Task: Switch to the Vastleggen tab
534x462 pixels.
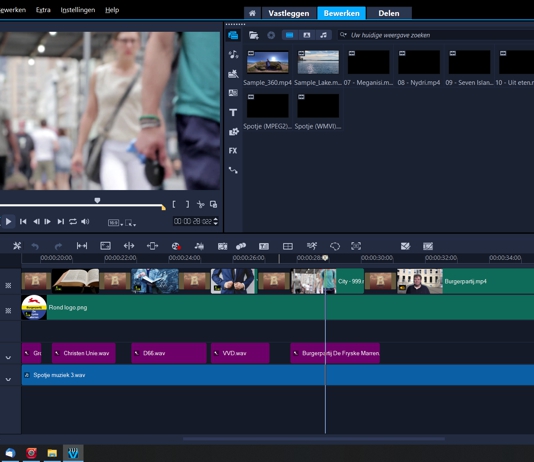Action: point(289,13)
